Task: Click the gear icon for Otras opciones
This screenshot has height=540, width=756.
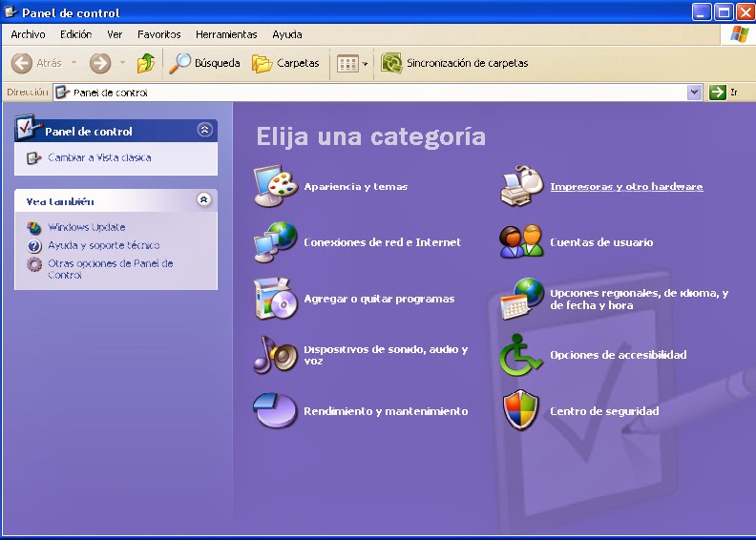Action: pyautogui.click(x=33, y=264)
